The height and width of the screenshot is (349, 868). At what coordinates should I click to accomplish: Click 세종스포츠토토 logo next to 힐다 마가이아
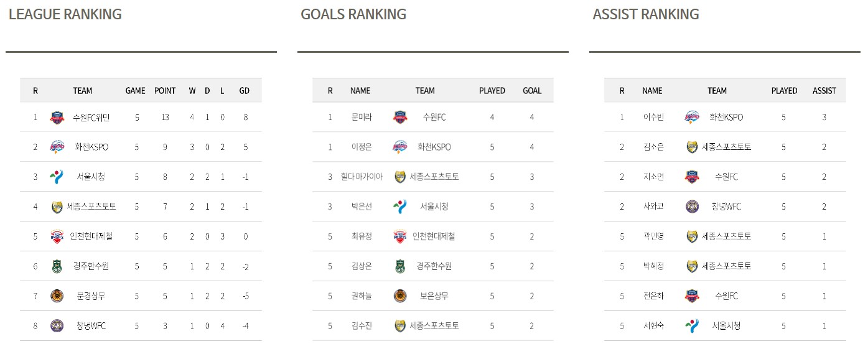pyautogui.click(x=400, y=177)
